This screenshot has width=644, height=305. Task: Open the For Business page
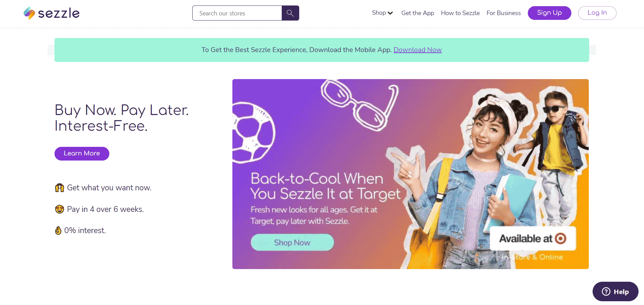click(x=503, y=13)
